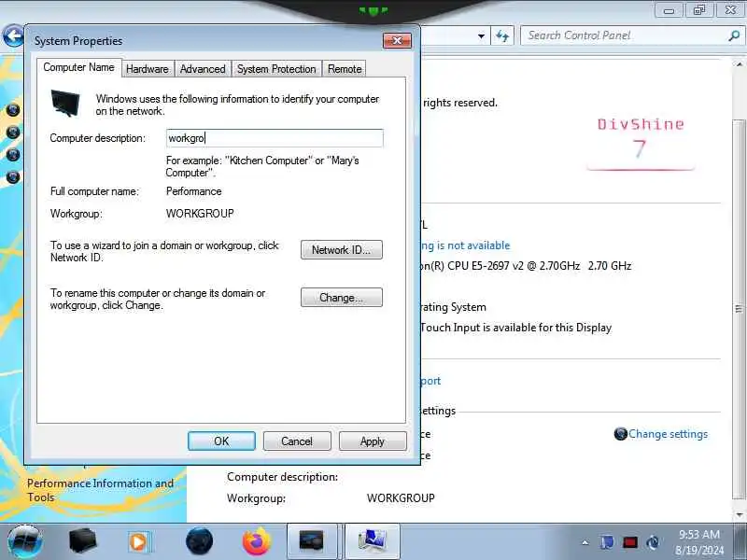
Task: Select the System window taskbar button
Action: point(372,541)
